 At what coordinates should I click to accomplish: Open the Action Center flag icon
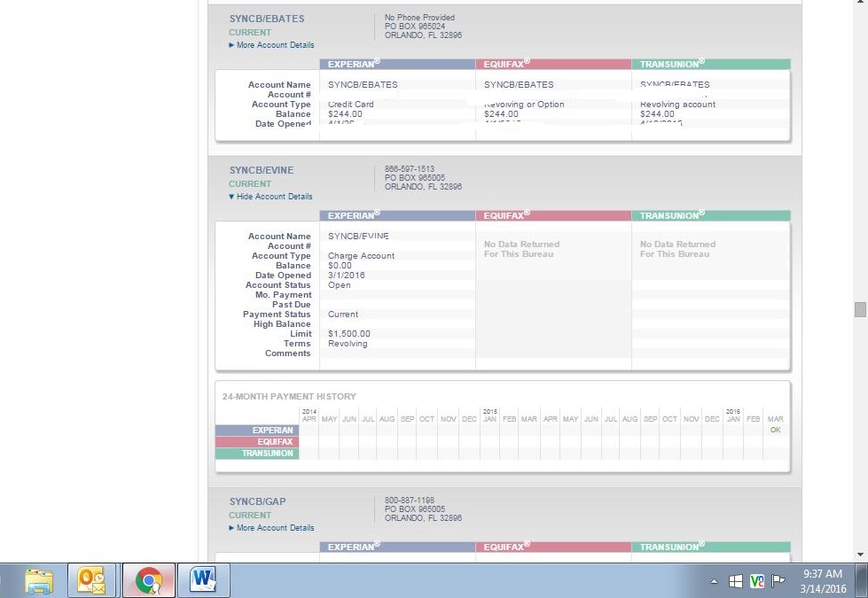pos(778,581)
